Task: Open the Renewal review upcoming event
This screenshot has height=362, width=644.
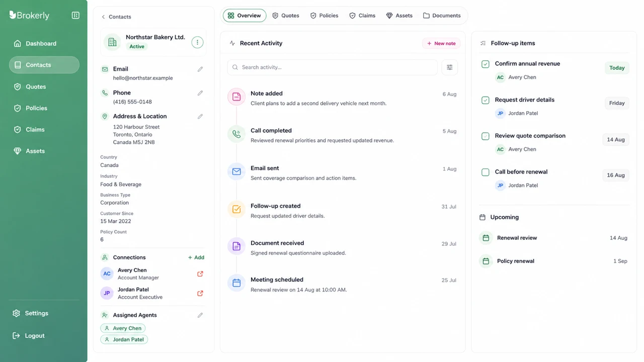Action: [x=554, y=238]
